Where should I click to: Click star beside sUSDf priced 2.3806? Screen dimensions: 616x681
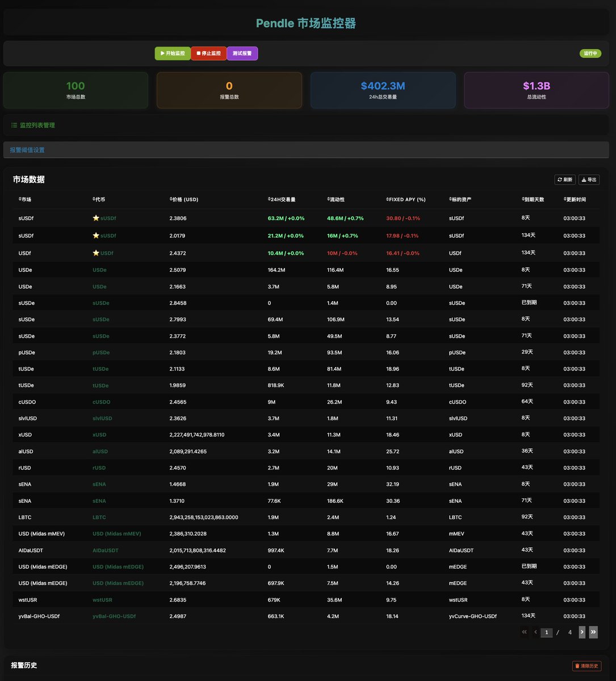[96, 218]
